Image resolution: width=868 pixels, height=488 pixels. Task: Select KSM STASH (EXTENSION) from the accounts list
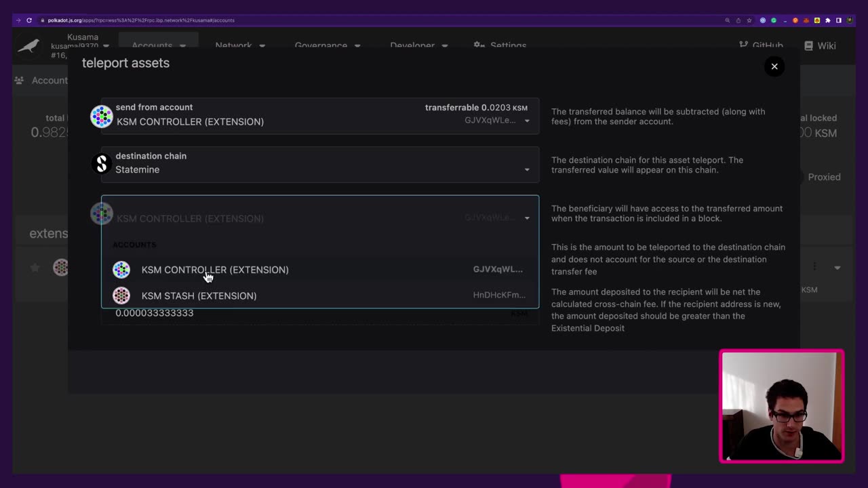point(320,296)
